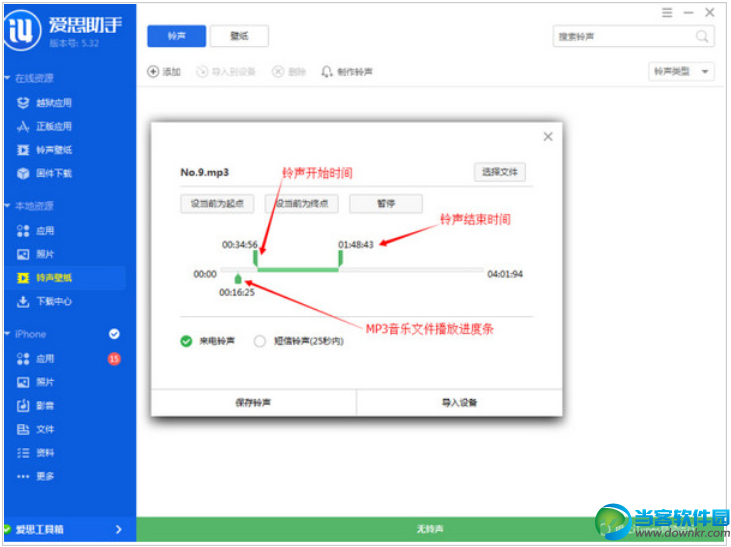This screenshot has height=547, width=731.
Task: Click the search magnifier icon
Action: tap(702, 36)
